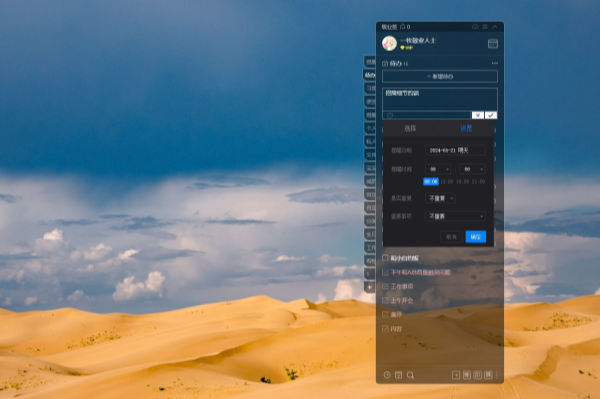The image size is (600, 399).
Task: Discard the new entry with the X icon
Action: 478,115
